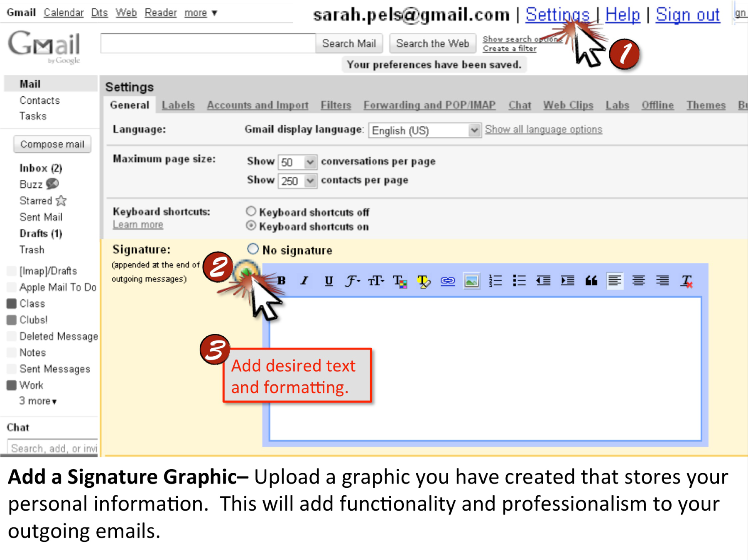
Task: Open the Labs tab
Action: [617, 105]
